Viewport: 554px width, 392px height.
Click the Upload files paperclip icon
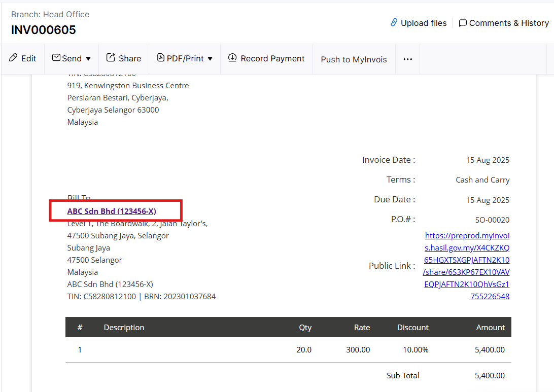394,23
